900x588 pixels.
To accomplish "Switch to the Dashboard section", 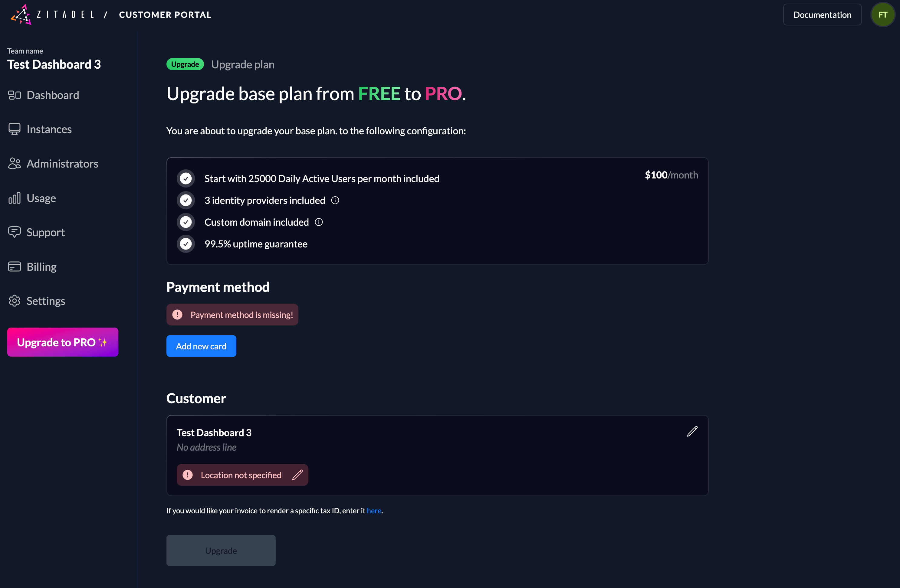I will [53, 94].
